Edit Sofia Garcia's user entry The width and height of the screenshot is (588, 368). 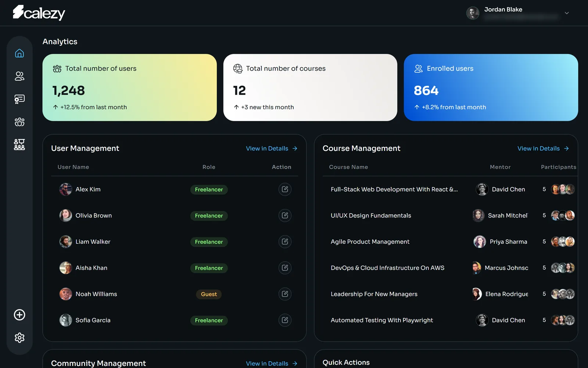pyautogui.click(x=285, y=320)
